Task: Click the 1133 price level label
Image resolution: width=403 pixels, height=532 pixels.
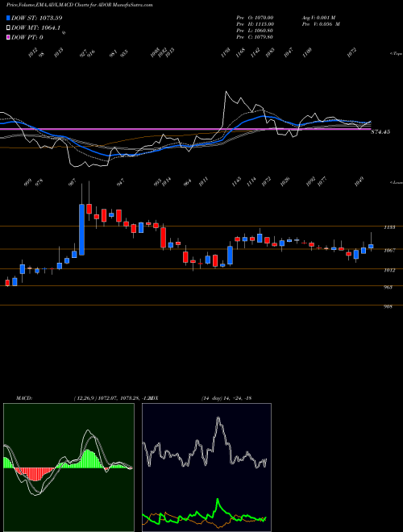Action: (390, 227)
